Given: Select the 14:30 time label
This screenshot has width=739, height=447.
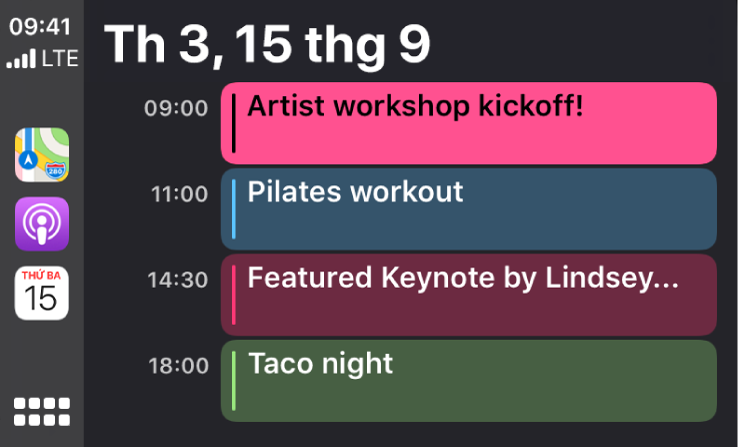Looking at the screenshot, I should [x=178, y=280].
